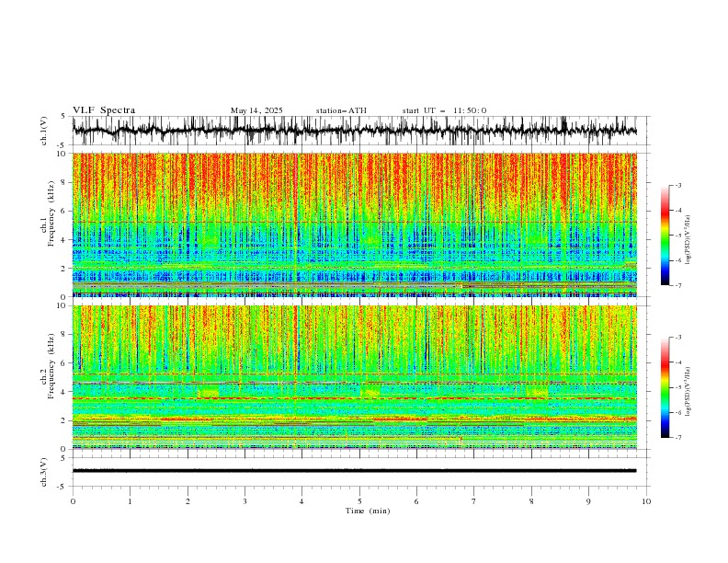728x563 pixels.
Task: Click time axis tick label "1"
Action: click(x=131, y=501)
